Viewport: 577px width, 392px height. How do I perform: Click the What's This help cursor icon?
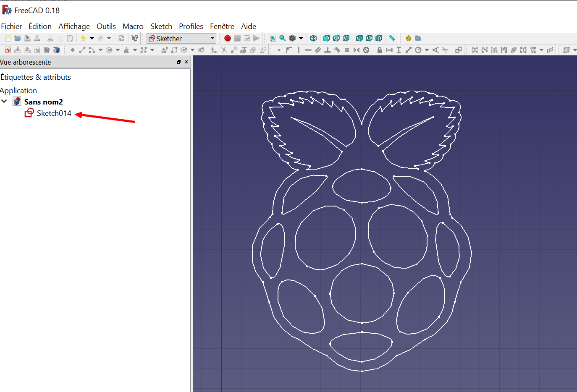(135, 38)
